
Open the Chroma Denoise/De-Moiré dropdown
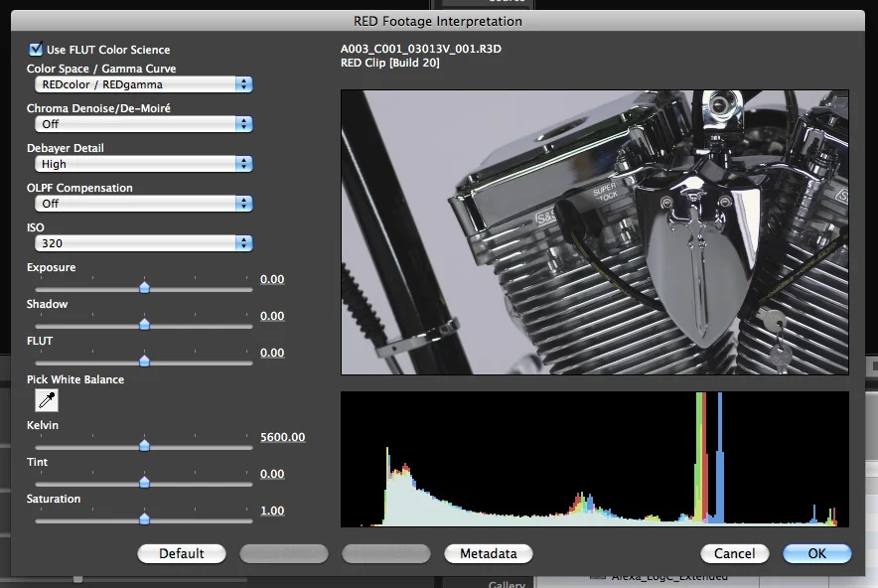(143, 124)
